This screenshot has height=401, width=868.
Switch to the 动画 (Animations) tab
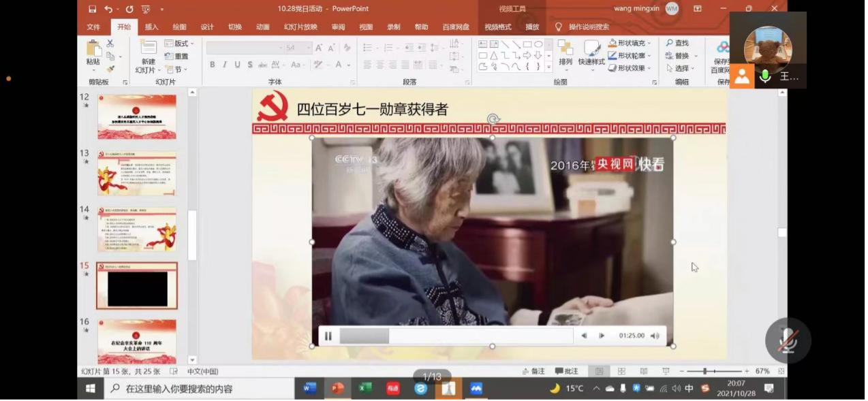click(x=262, y=27)
